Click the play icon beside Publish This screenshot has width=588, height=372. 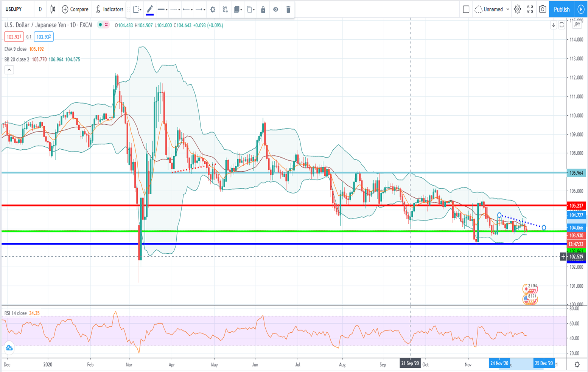point(581,9)
